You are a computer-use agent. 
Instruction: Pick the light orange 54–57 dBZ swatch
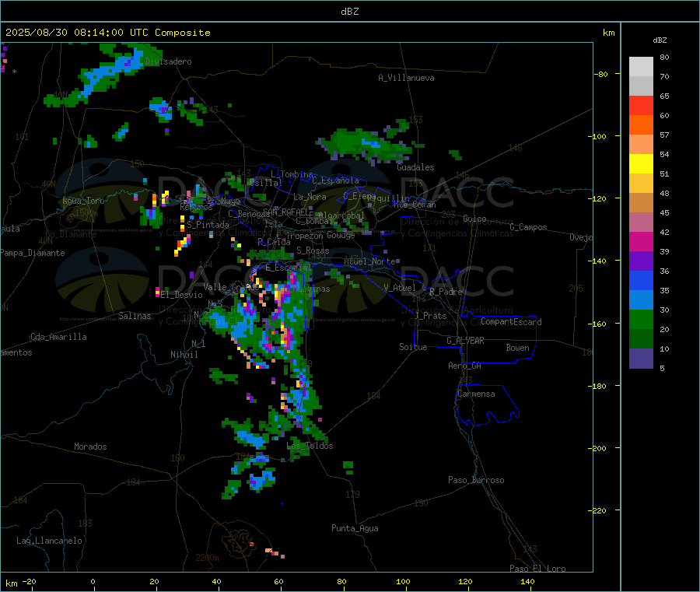[641, 145]
